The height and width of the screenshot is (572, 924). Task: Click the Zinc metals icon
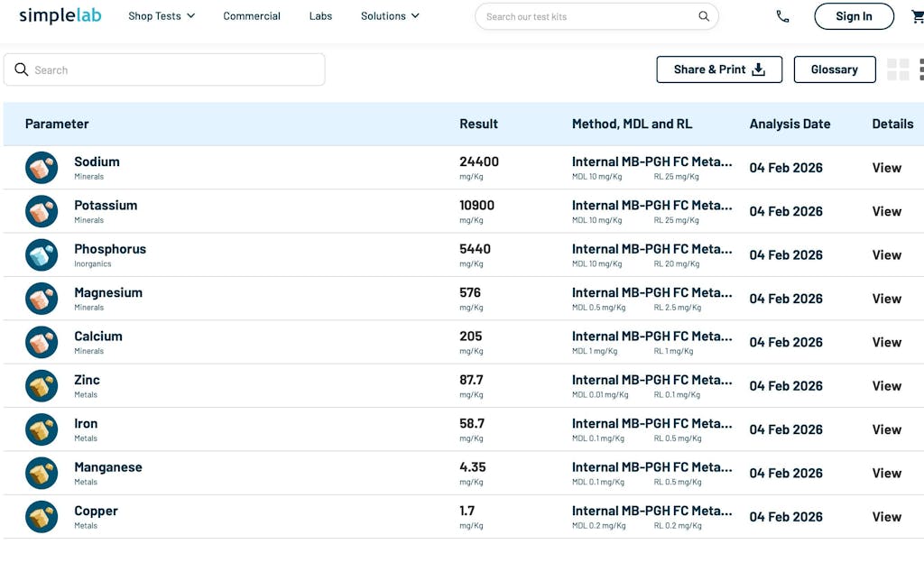click(42, 386)
